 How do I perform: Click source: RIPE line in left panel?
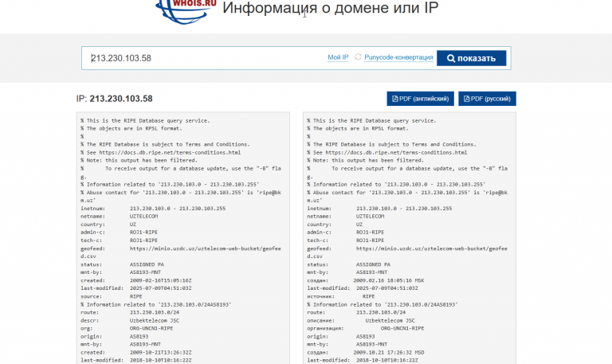(112, 296)
